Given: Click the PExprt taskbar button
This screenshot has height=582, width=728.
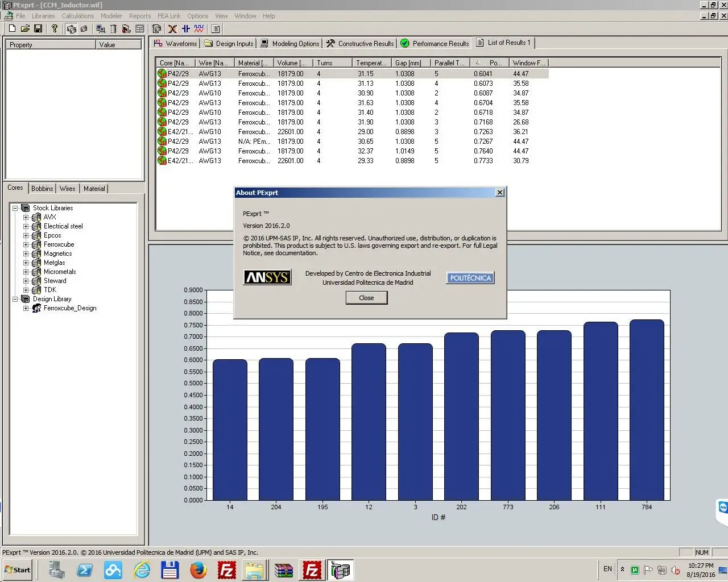Looking at the screenshot, I should point(341,569).
